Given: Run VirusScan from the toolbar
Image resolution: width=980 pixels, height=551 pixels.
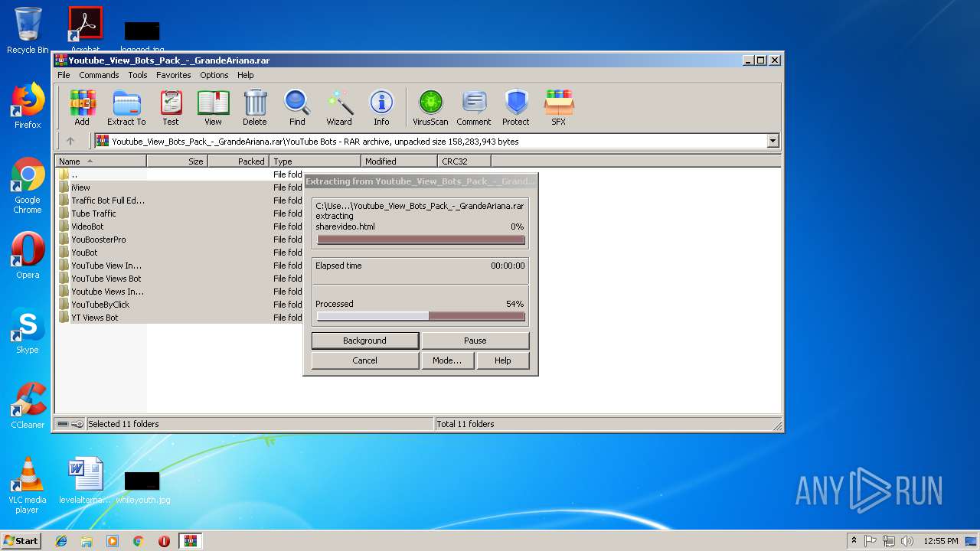Looking at the screenshot, I should pyautogui.click(x=430, y=108).
